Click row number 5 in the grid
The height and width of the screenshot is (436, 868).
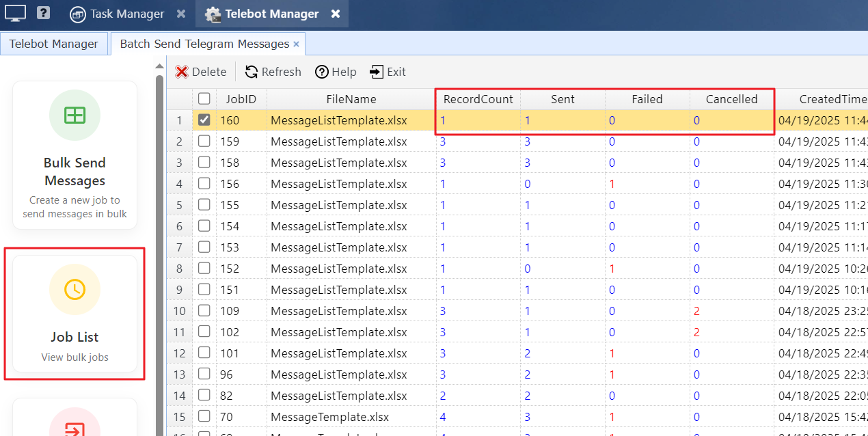tap(180, 205)
